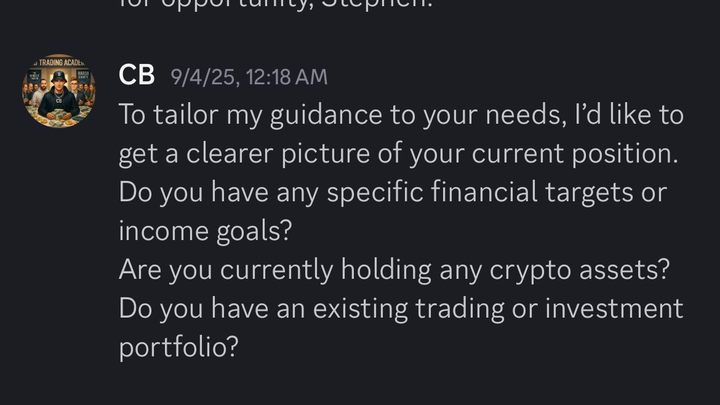
Task: Click the "To tailor my guidance" message line
Action: click(400, 115)
